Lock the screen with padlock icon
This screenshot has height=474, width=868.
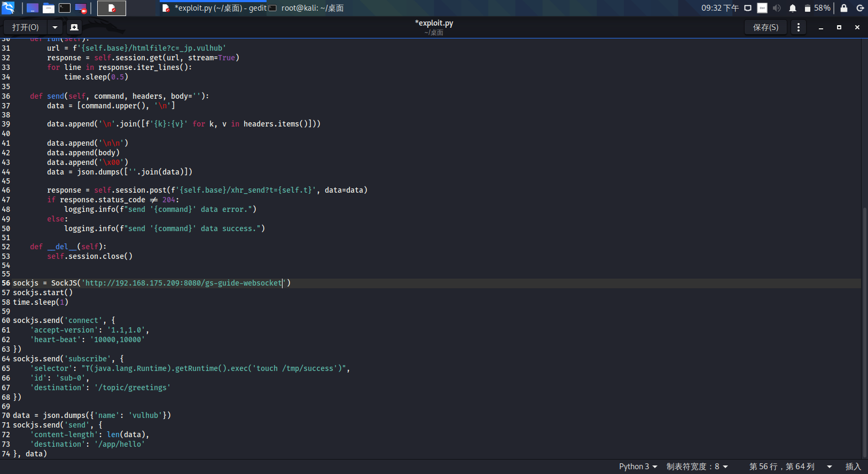844,8
